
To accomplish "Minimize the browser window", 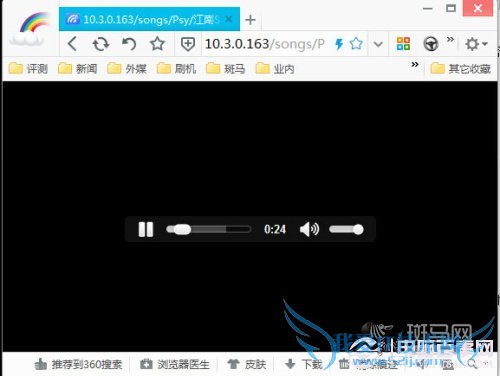I will pyautogui.click(x=428, y=9).
